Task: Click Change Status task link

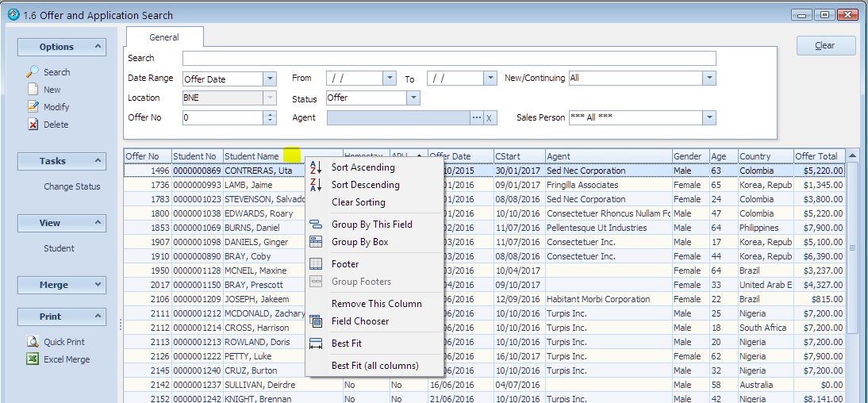Action: point(72,186)
